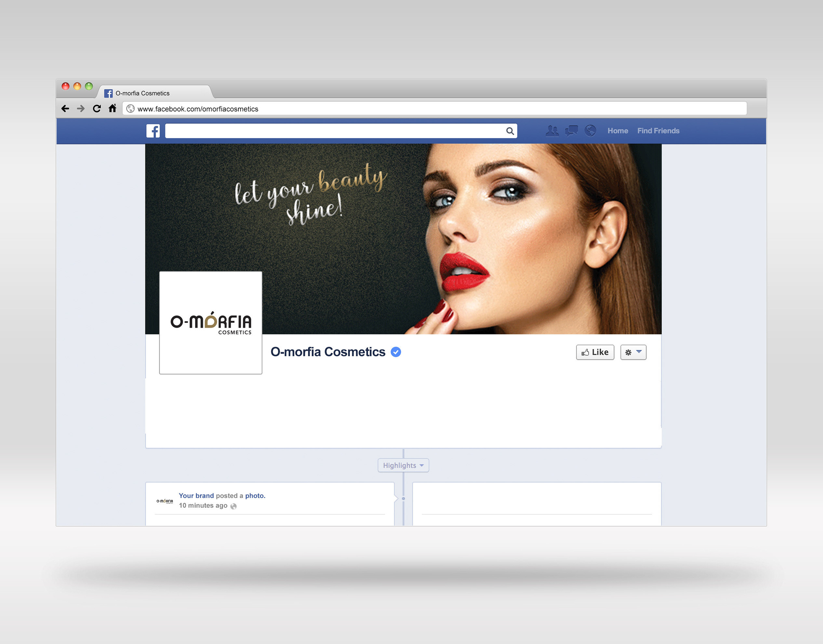Click the timeline dot marker
The width and height of the screenshot is (823, 644).
404,499
